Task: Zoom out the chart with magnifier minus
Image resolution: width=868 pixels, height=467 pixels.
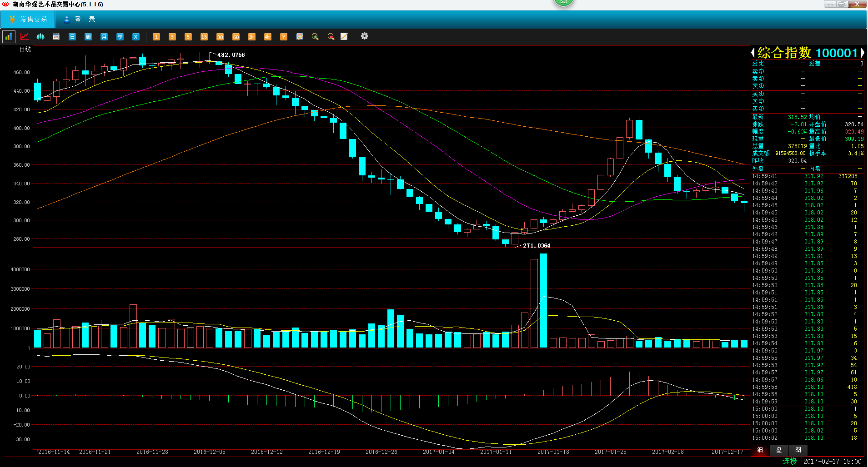Action: (331, 37)
